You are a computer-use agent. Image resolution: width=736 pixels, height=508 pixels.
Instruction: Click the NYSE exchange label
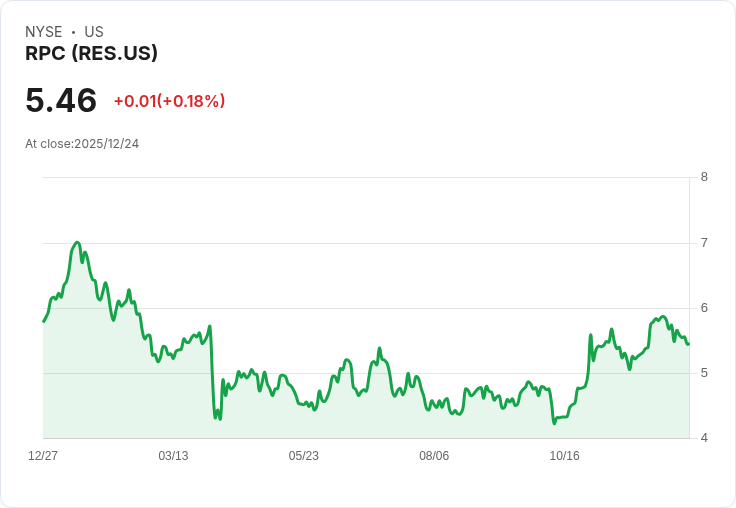click(x=44, y=32)
